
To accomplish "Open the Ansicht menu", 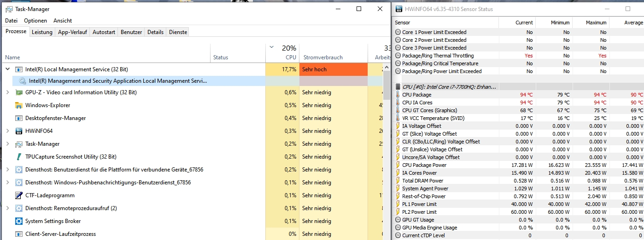I will click(63, 21).
